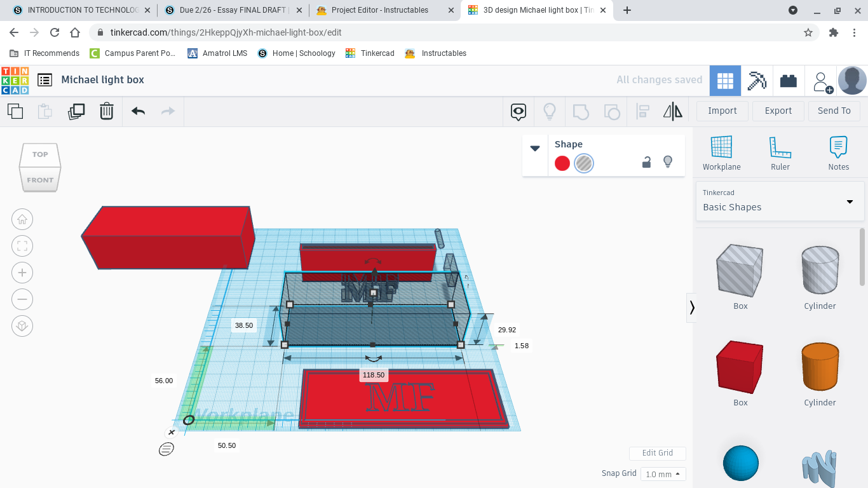
Task: Toggle the Hole shape option
Action: tap(583, 163)
